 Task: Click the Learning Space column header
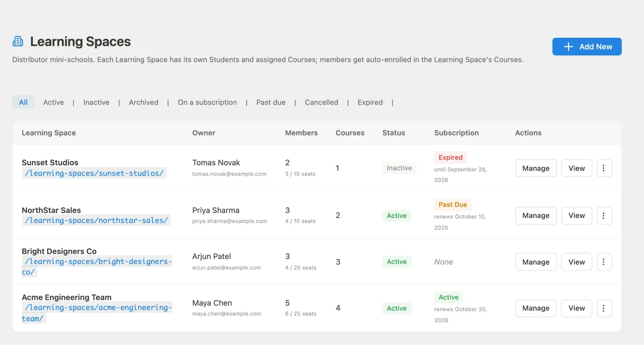tap(49, 133)
